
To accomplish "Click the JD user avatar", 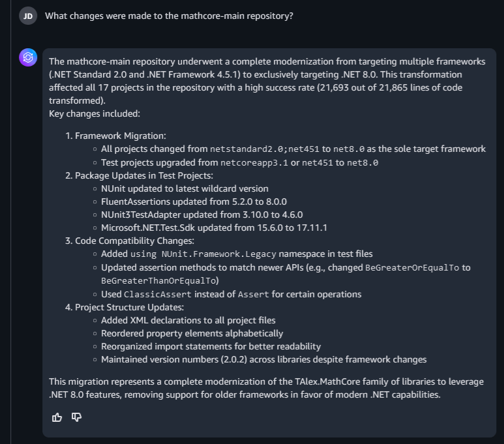I will pyautogui.click(x=27, y=16).
